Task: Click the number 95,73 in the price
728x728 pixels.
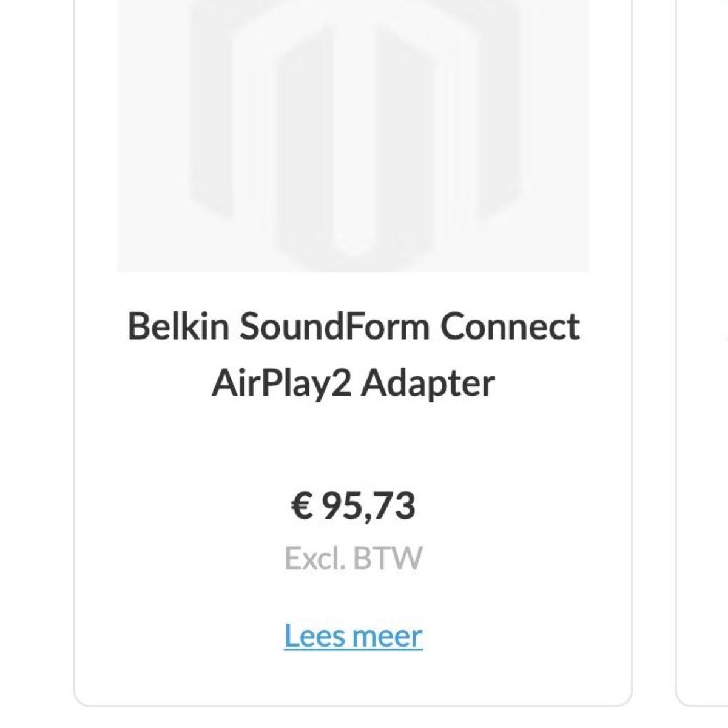Action: pos(368,506)
